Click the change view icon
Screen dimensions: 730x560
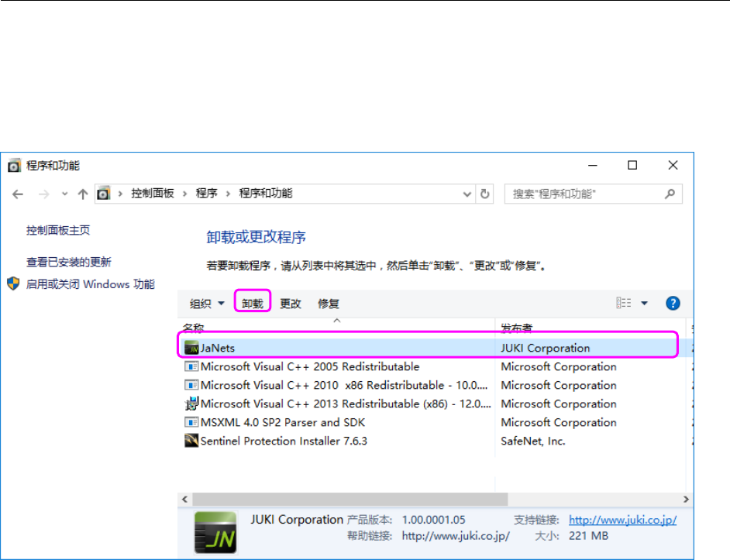(x=623, y=303)
